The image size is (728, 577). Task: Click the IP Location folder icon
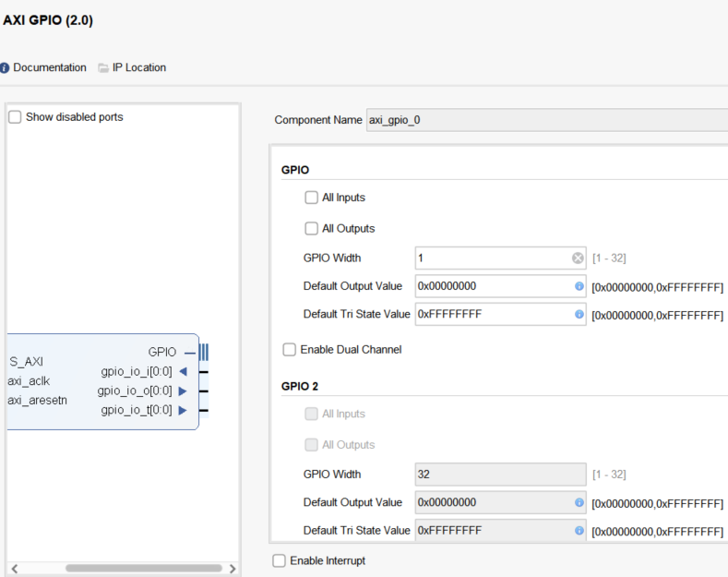pyautogui.click(x=103, y=67)
